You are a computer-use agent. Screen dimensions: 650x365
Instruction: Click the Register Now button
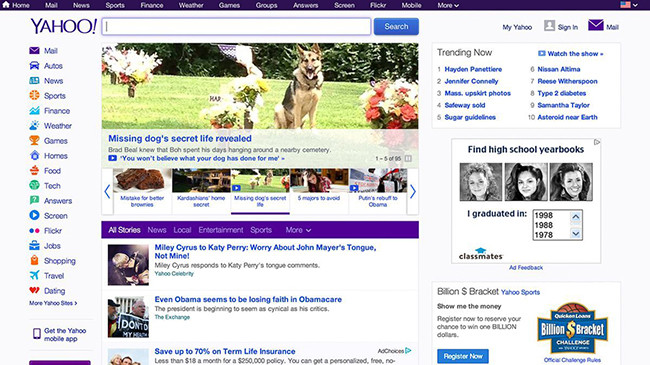[463, 356]
